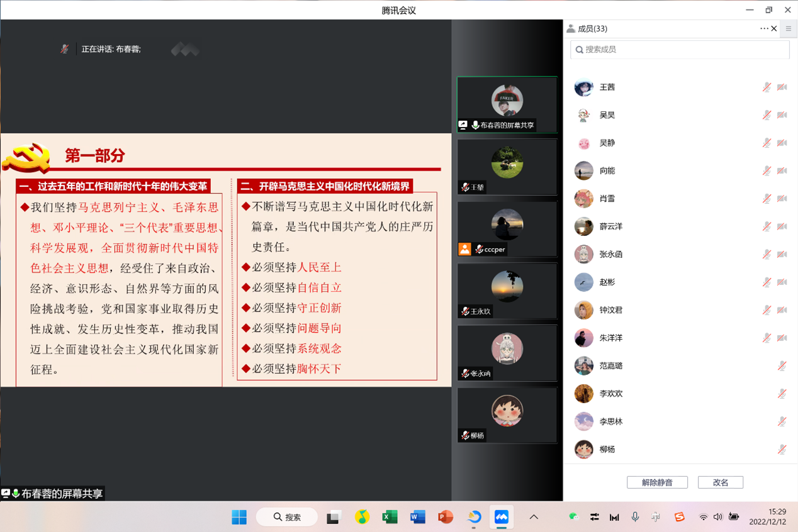The image size is (798, 532).
Task: Click the muted microphone icon beside 柳杨
Action: 782,449
